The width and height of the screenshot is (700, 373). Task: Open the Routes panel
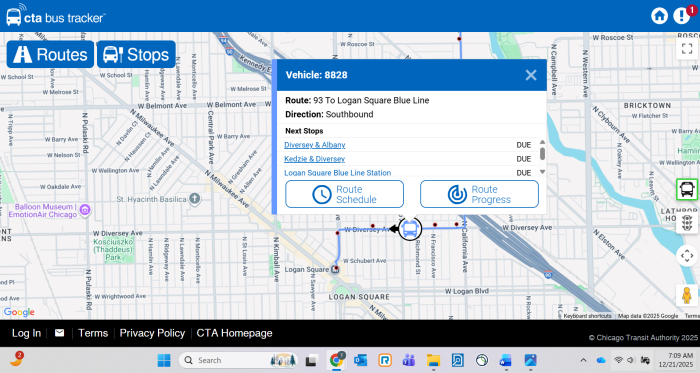tap(50, 54)
